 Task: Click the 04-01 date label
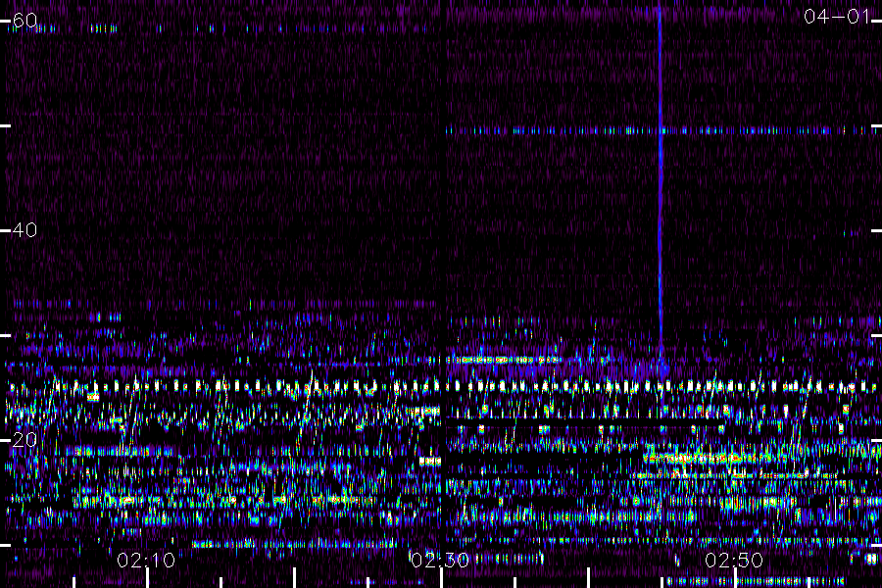tap(837, 17)
